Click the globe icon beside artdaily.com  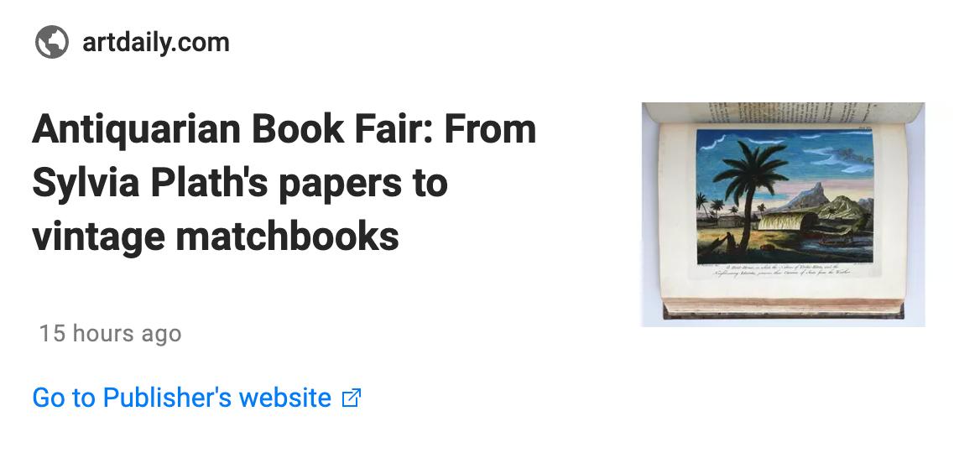pos(52,42)
